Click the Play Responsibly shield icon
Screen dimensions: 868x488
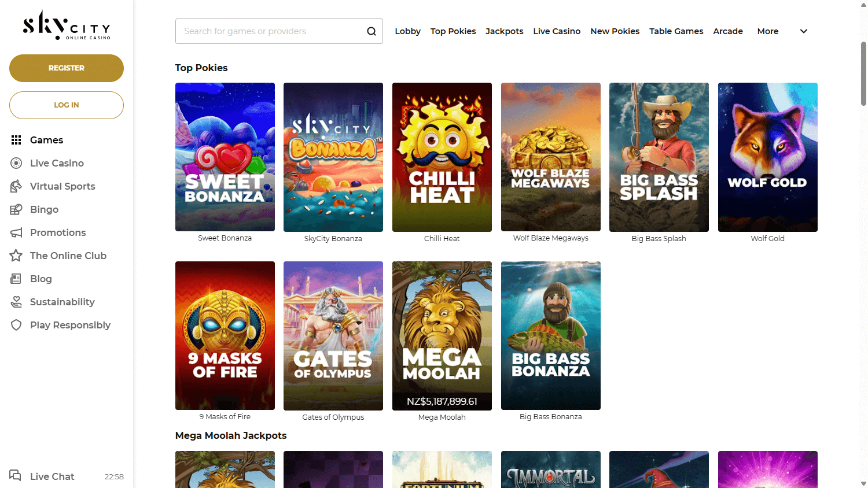click(16, 324)
